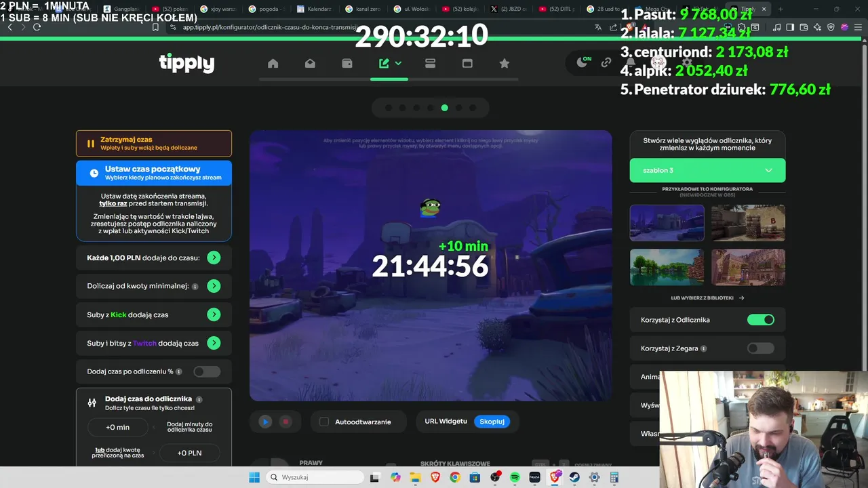The height and width of the screenshot is (488, 868).
Task: Switch to the ul. Wołoska browser tab
Action: [x=412, y=9]
